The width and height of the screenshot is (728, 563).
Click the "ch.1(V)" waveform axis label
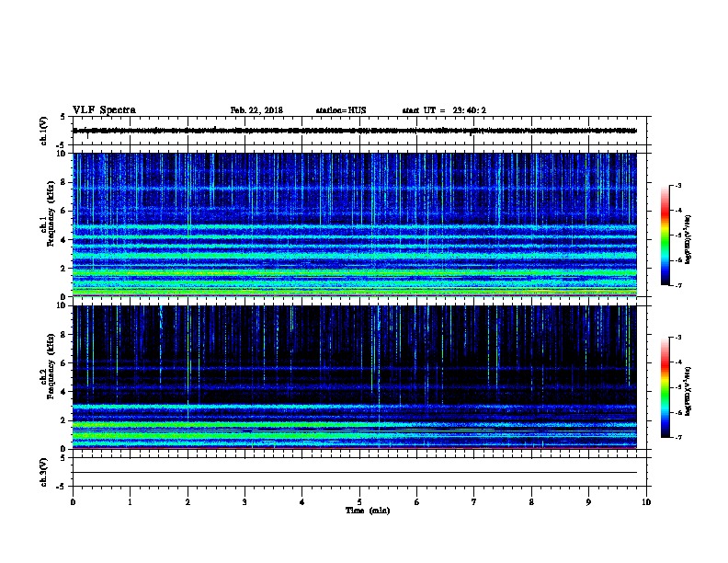click(43, 131)
